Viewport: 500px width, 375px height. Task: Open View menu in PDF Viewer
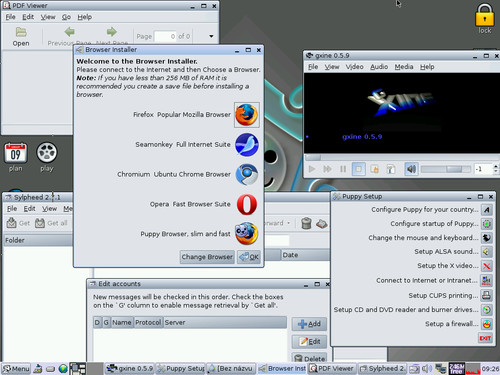48,17
